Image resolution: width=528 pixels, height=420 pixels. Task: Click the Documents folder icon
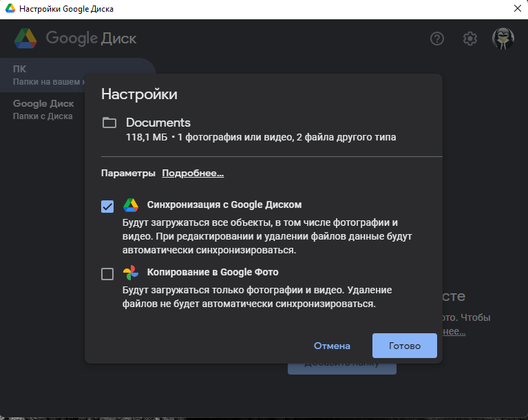109,123
